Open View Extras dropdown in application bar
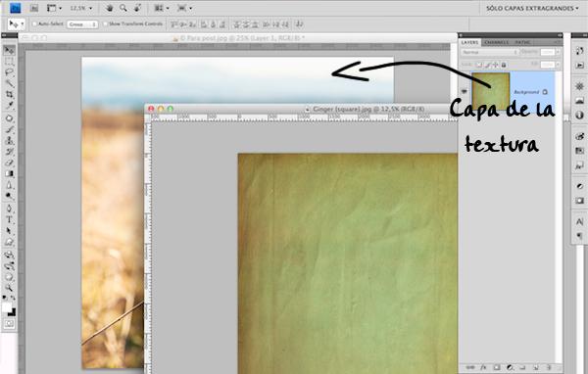 pos(53,8)
